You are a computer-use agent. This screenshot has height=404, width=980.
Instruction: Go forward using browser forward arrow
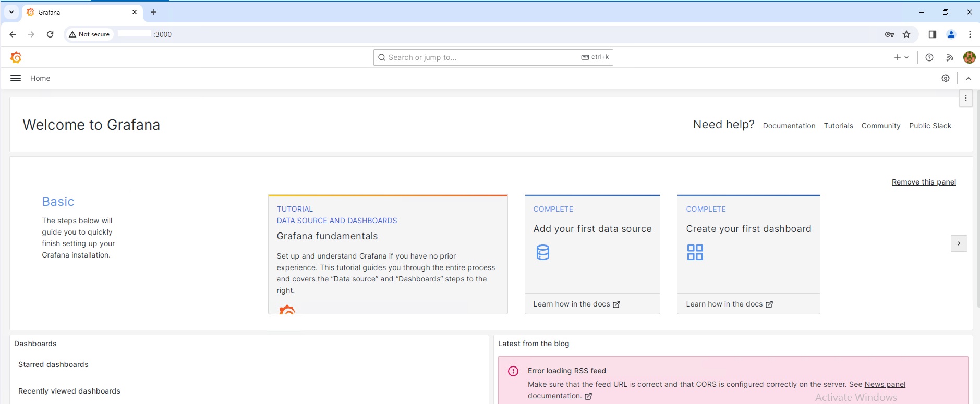[31, 34]
